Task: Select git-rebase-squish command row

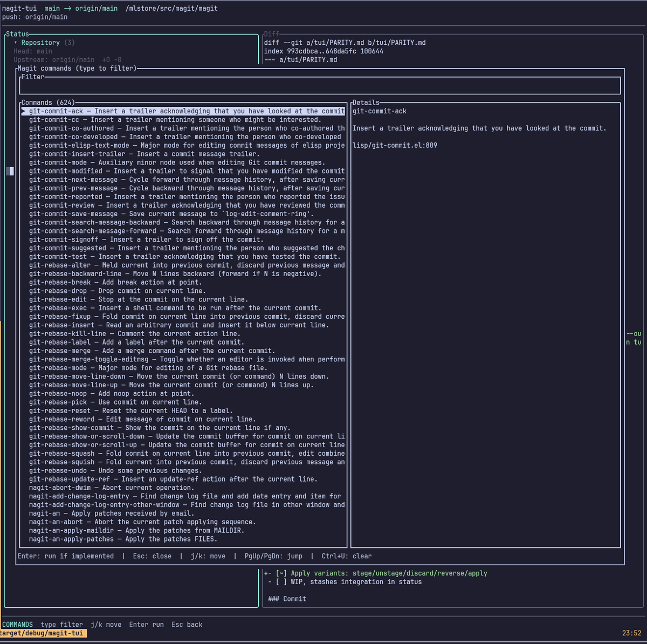Action: click(x=183, y=462)
